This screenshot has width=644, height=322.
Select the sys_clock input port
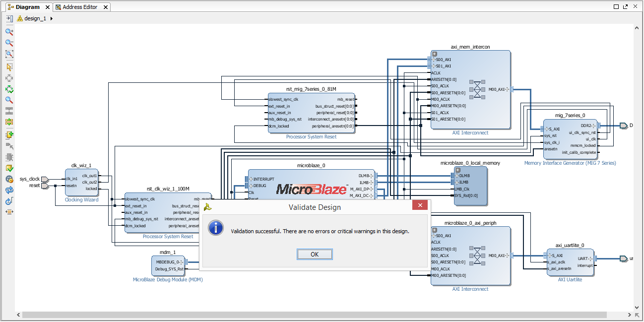45,179
